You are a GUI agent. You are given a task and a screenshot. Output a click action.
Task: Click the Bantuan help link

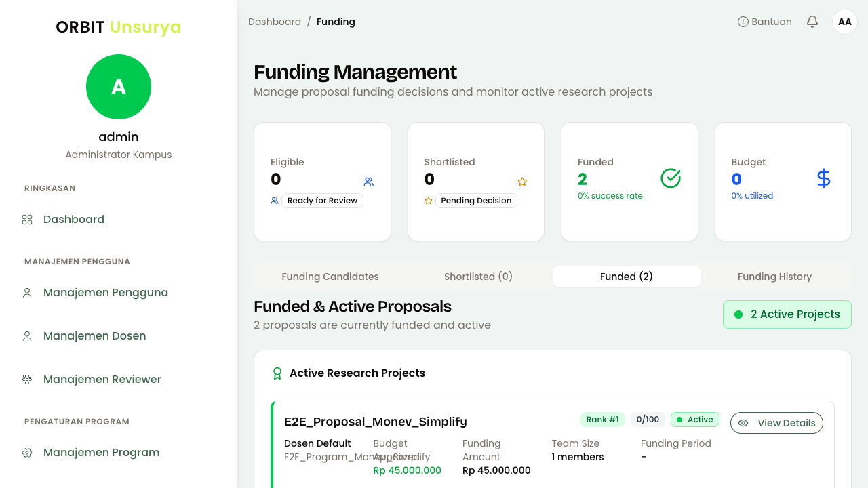[x=765, y=22]
